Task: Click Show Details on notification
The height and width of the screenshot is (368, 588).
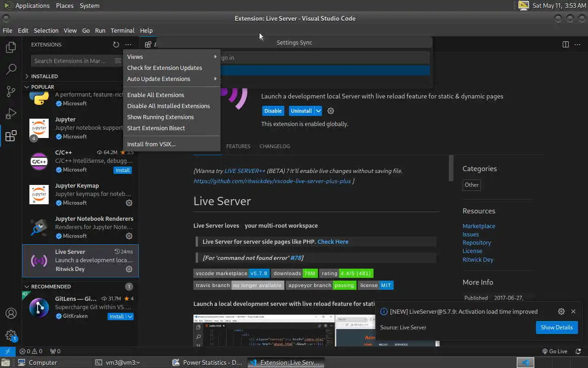Action: (557, 328)
